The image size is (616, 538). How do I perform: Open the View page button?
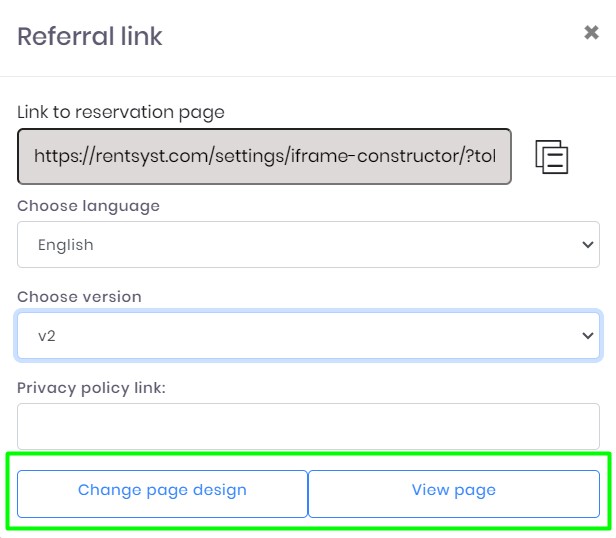point(454,491)
